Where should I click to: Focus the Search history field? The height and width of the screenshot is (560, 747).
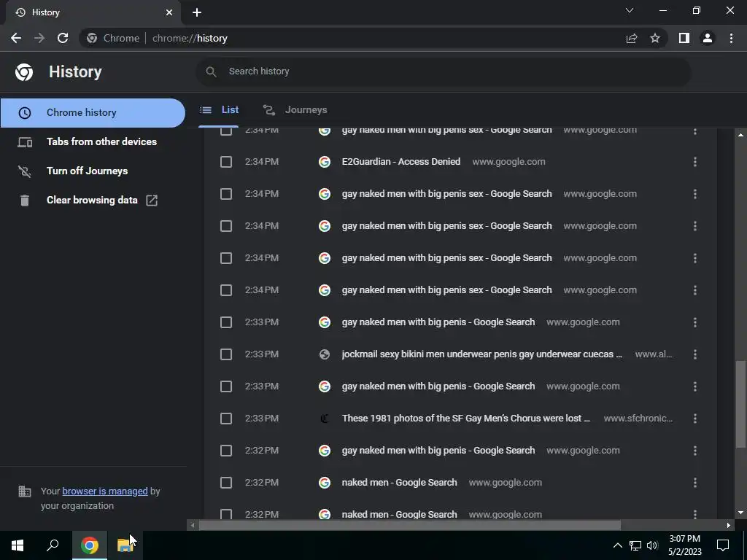pyautogui.click(x=443, y=71)
